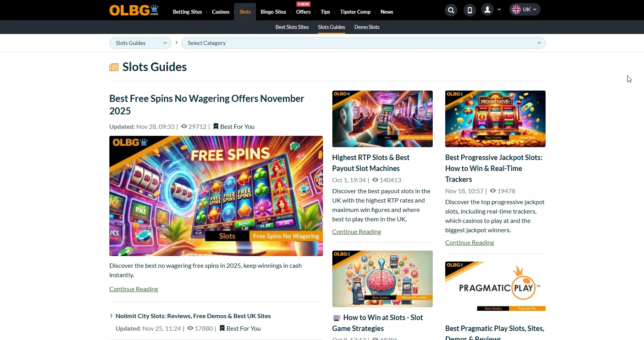644x340 pixels.
Task: Click Continue Reading under Highest RTP Slots
Action: tap(356, 231)
